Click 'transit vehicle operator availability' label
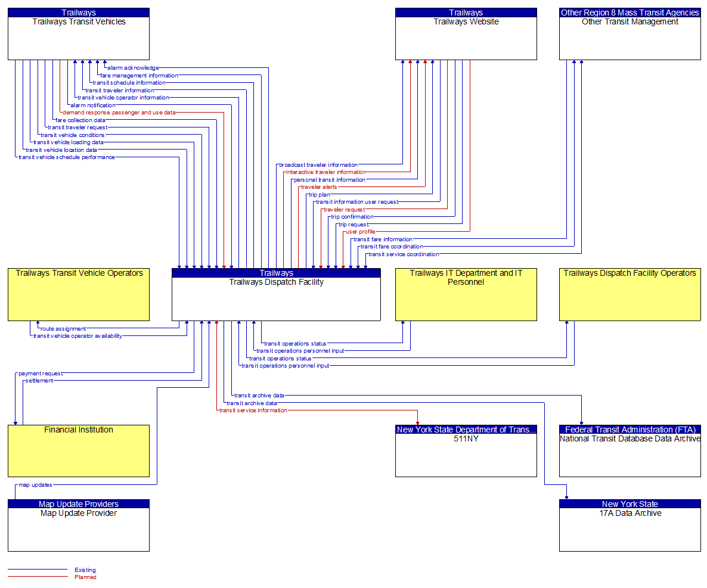 77,336
